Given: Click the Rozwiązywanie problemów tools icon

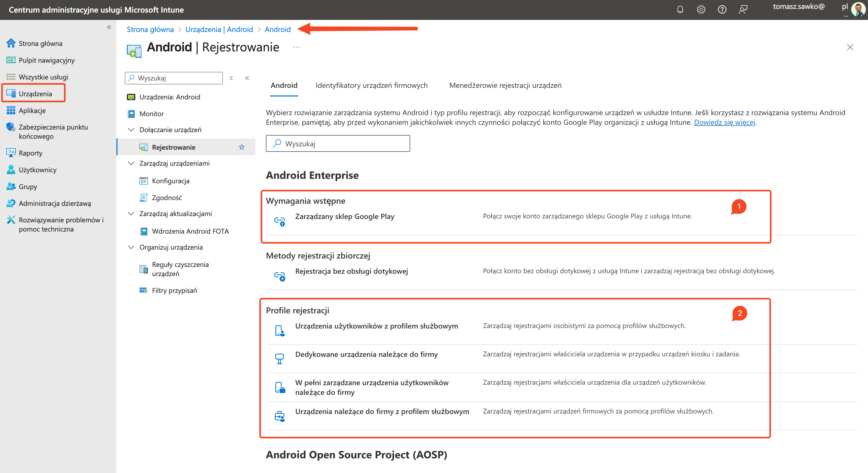Looking at the screenshot, I should pos(11,220).
